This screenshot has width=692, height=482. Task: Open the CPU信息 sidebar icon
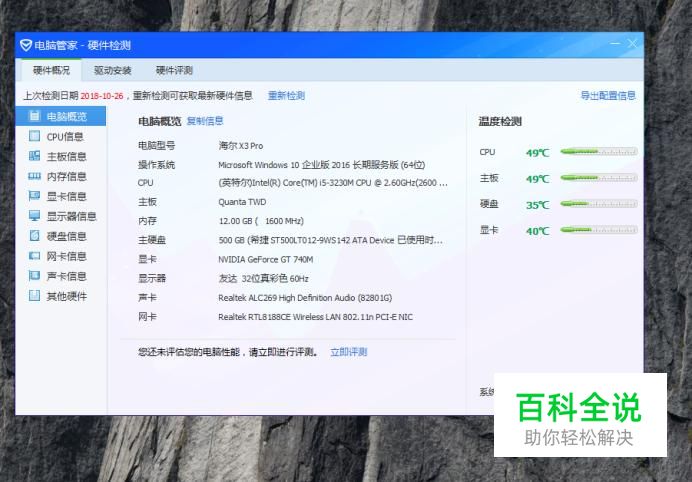(x=34, y=136)
